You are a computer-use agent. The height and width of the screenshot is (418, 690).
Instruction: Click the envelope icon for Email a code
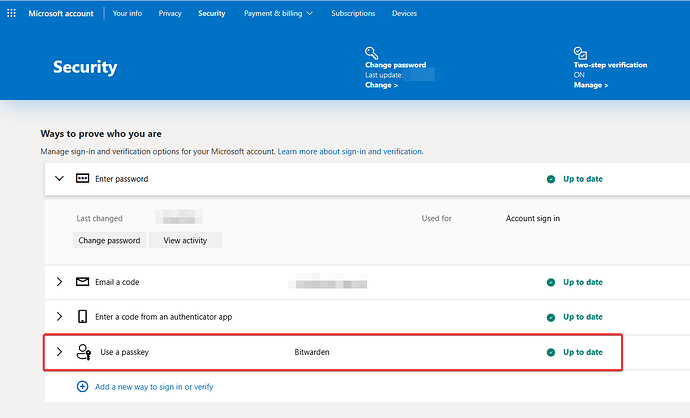point(82,282)
